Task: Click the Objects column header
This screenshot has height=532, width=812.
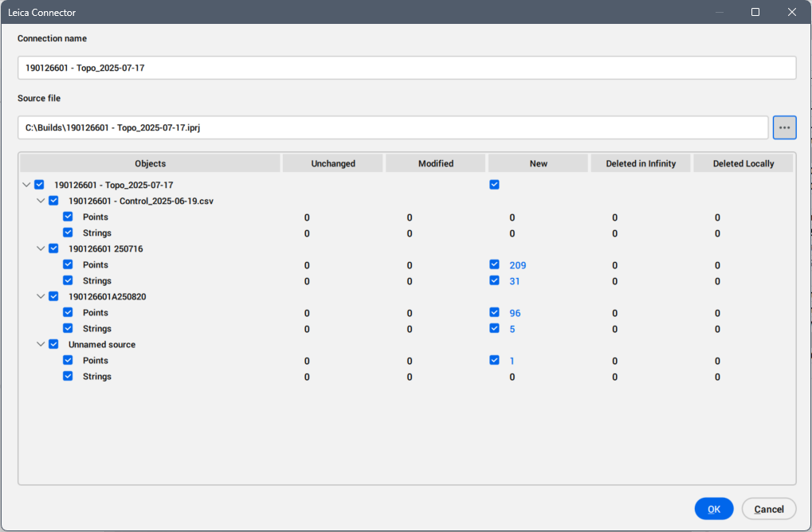Action: [x=150, y=163]
